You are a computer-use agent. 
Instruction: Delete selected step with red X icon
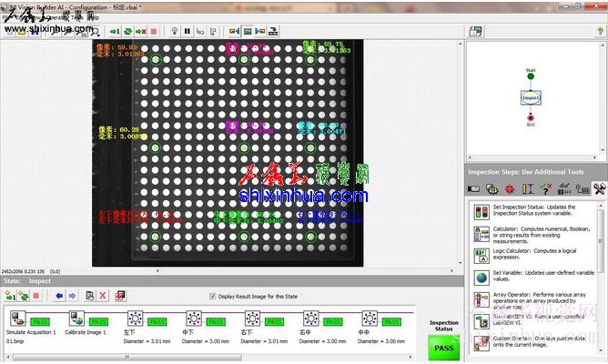click(103, 295)
